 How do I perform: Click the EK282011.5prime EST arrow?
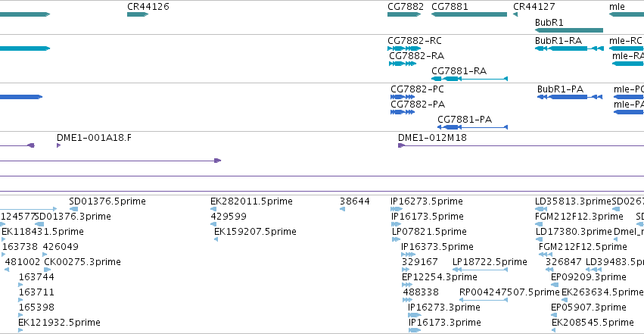click(x=213, y=209)
